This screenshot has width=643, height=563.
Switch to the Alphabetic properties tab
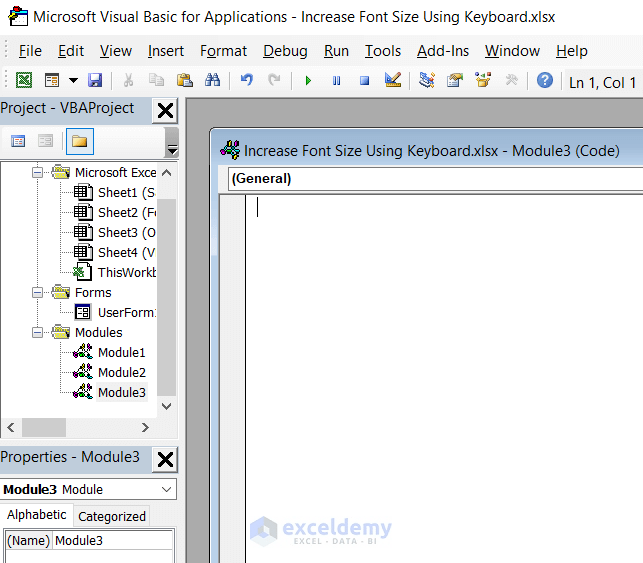point(36,515)
